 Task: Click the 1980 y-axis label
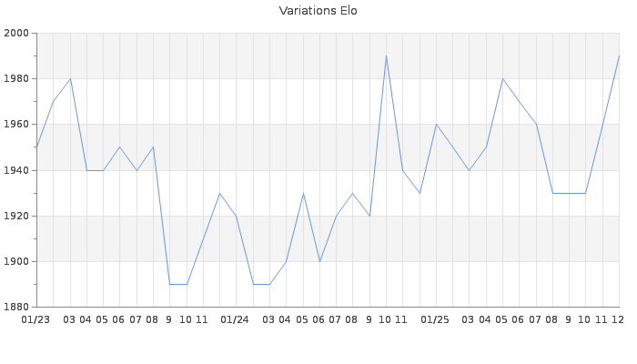tap(17, 79)
